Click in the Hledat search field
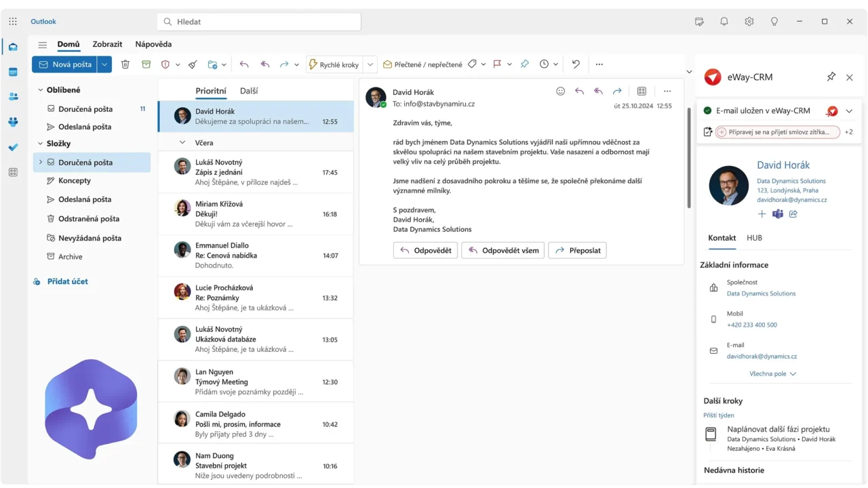Viewport: 868px width, 488px height. click(x=259, y=22)
